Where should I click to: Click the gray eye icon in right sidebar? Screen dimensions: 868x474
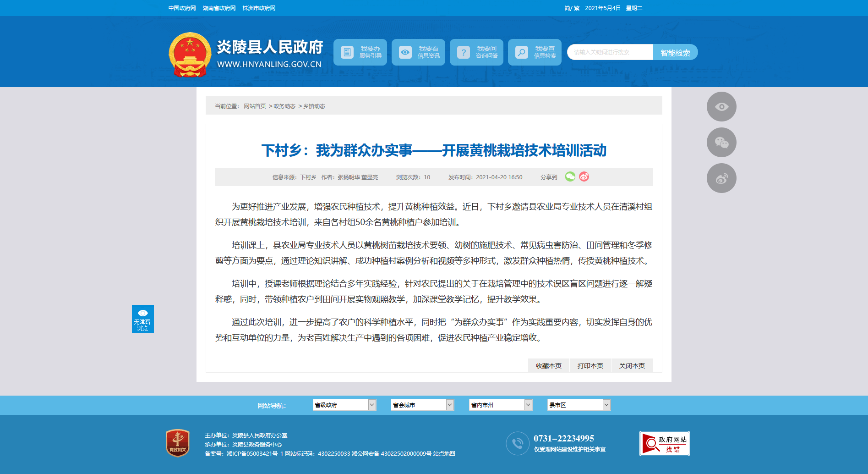point(721,107)
